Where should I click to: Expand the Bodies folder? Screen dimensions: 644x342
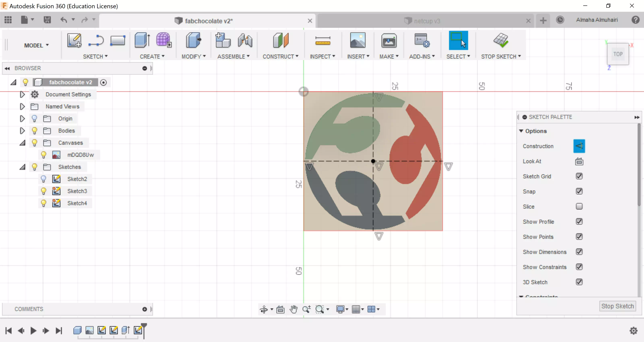pos(22,131)
